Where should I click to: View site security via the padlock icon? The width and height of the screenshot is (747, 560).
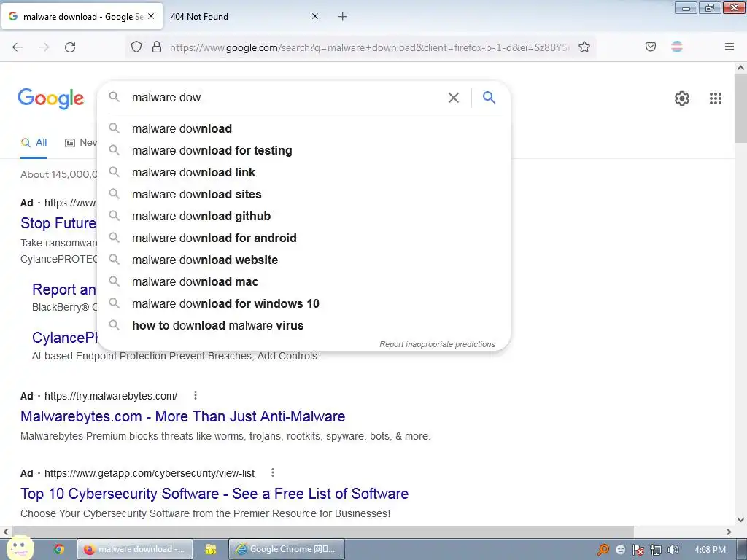157,47
